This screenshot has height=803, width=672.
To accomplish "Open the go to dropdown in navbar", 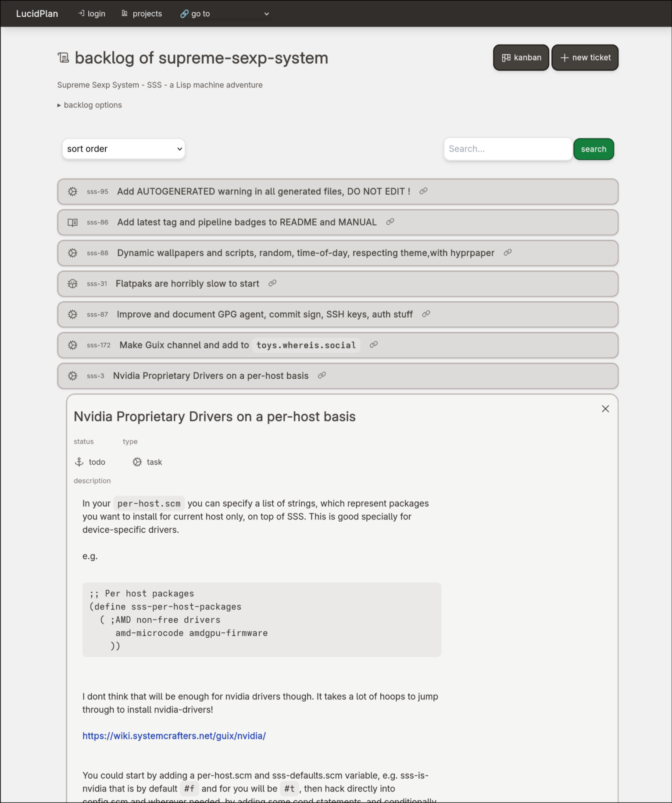I will pos(225,14).
